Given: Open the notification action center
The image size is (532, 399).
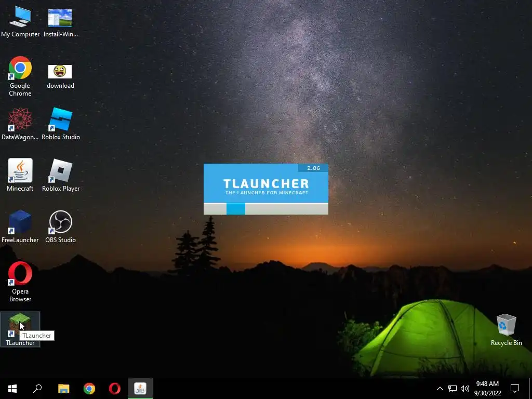Looking at the screenshot, I should [515, 389].
